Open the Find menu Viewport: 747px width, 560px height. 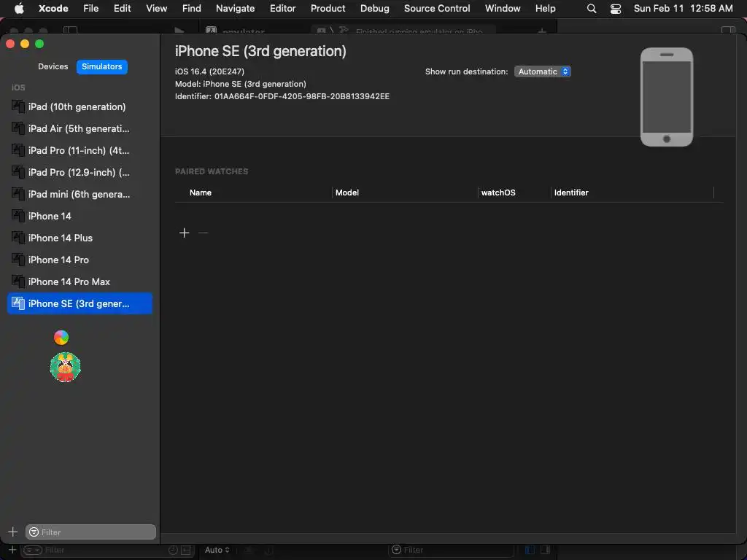pyautogui.click(x=192, y=9)
